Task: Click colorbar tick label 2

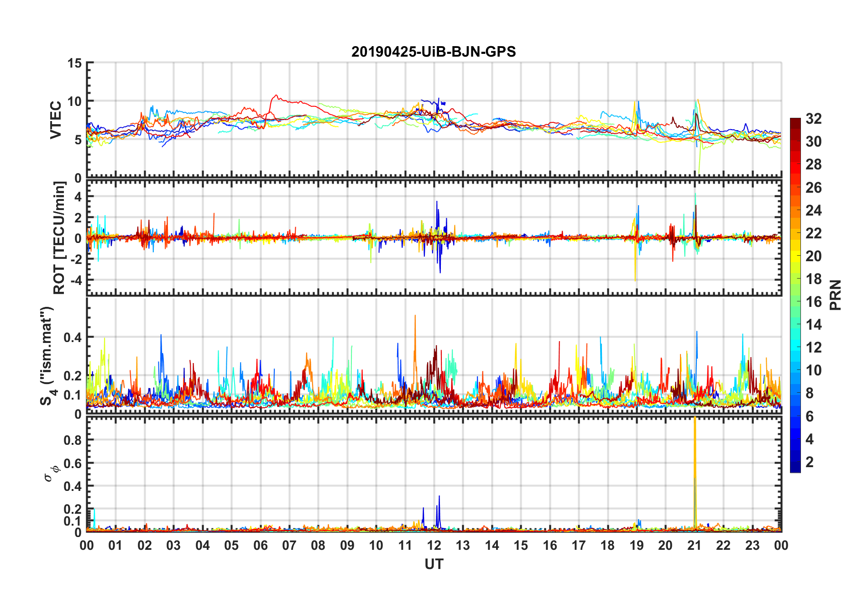Action: [810, 462]
